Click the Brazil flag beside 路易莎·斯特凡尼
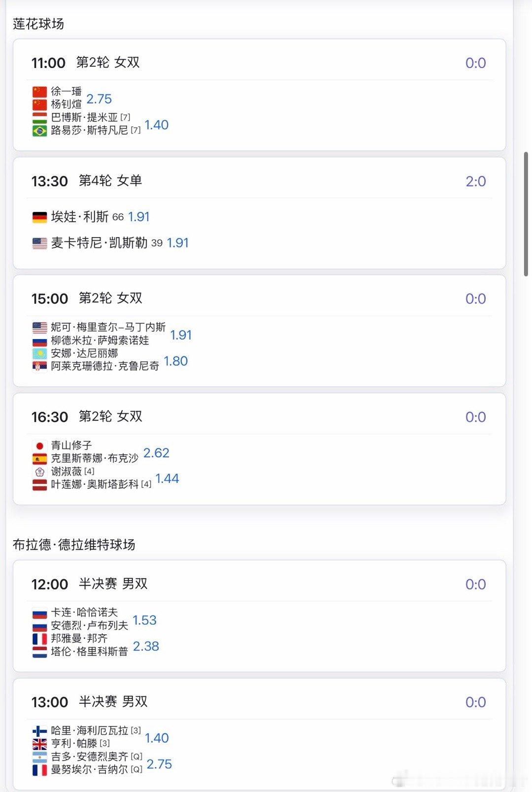 click(x=39, y=131)
